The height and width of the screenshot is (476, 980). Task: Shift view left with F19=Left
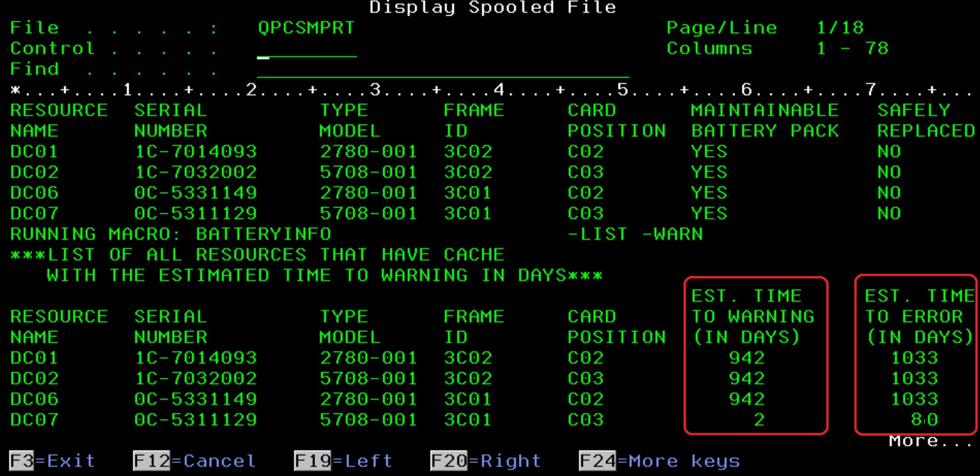click(x=343, y=461)
